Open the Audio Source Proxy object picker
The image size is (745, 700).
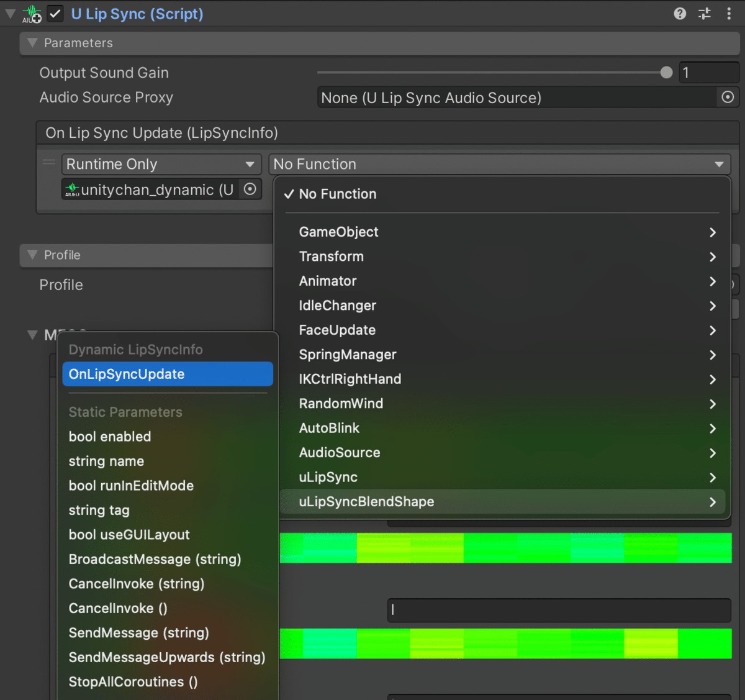(x=727, y=97)
